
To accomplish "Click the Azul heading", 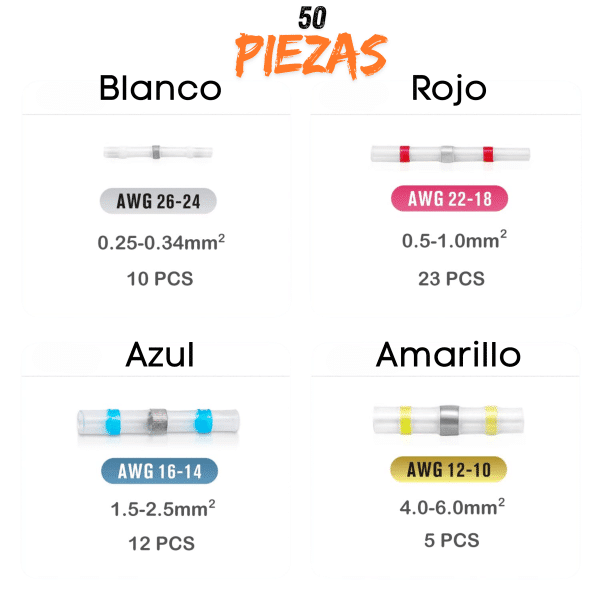I will tap(160, 354).
